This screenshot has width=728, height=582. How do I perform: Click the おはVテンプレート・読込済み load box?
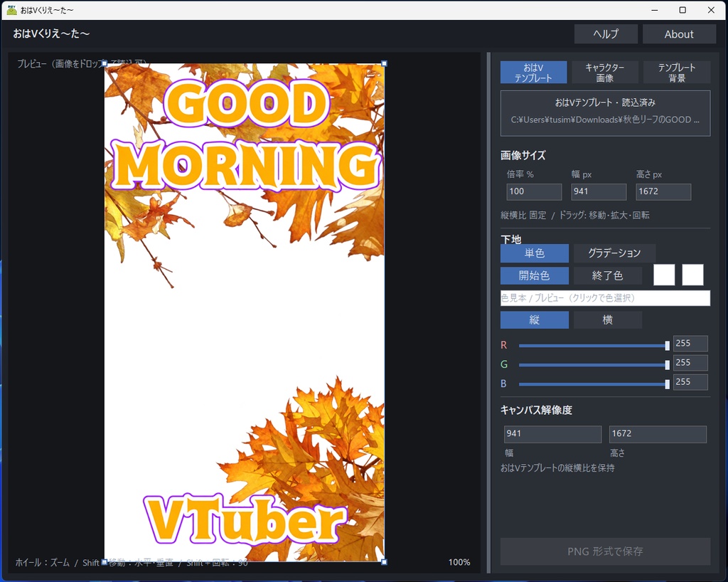click(x=605, y=113)
